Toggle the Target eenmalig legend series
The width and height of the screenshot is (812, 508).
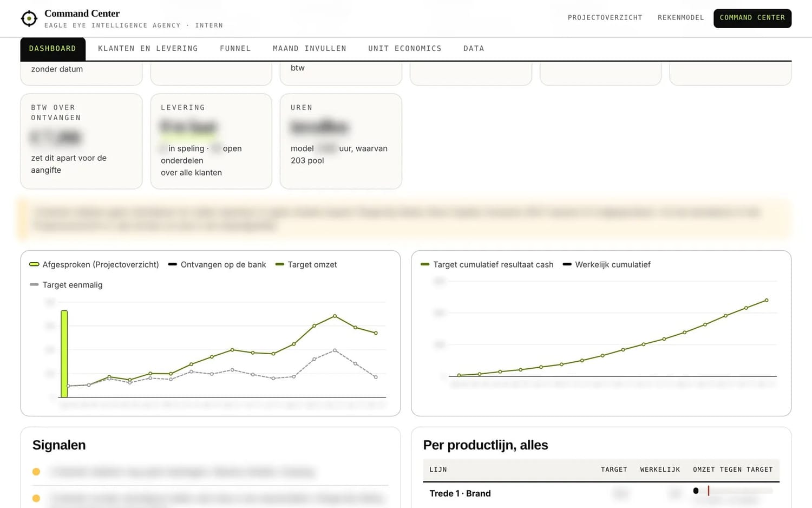(66, 285)
